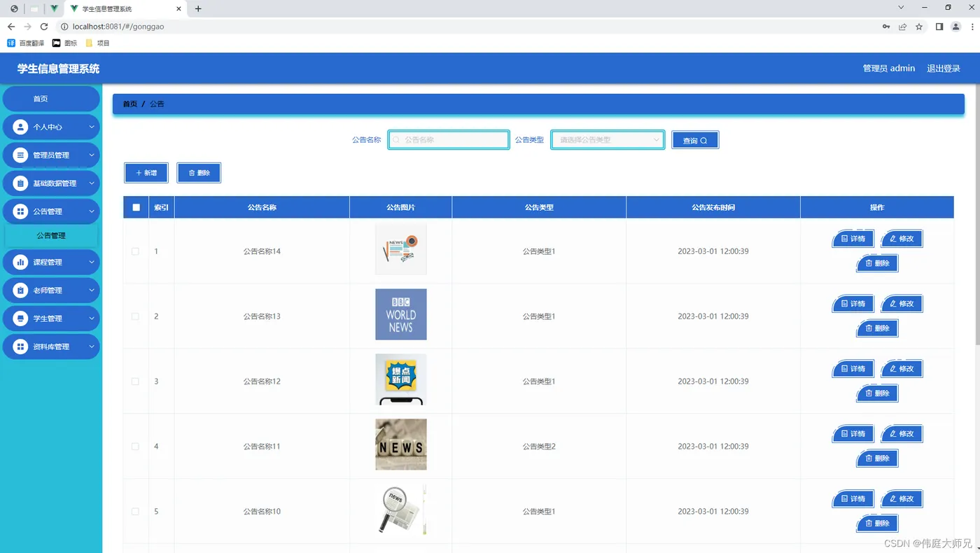Click 首页 in the breadcrumb
This screenshot has width=980, height=553.
(130, 104)
